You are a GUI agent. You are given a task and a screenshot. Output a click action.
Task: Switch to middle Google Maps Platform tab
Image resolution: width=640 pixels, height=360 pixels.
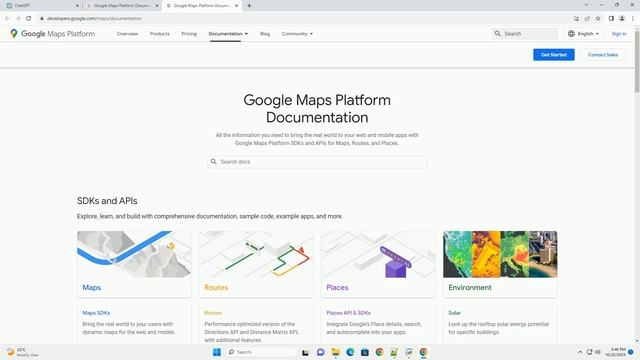[121, 6]
